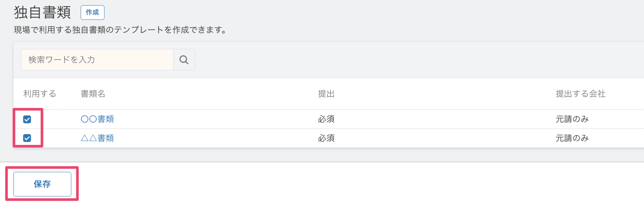Click the 提出する会社 column header
This screenshot has width=644, height=204.
pos(580,94)
